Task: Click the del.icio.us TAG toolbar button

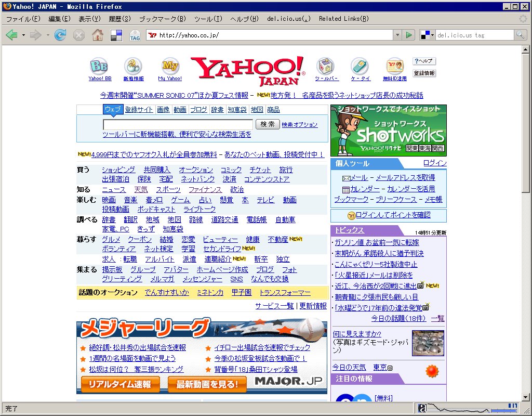Action: click(135, 35)
